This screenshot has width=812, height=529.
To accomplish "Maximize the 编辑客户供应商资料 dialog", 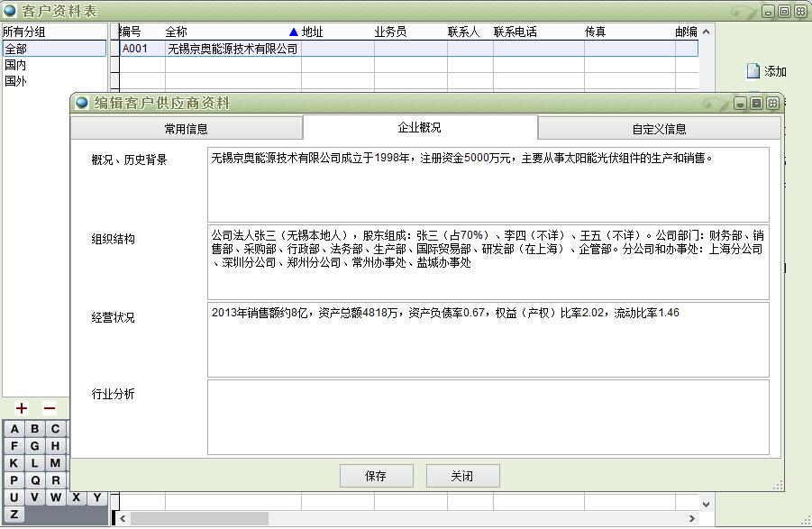I will 756,104.
